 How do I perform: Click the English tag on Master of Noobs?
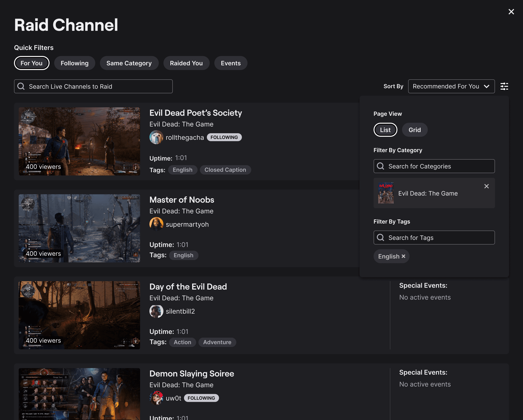pyautogui.click(x=184, y=255)
